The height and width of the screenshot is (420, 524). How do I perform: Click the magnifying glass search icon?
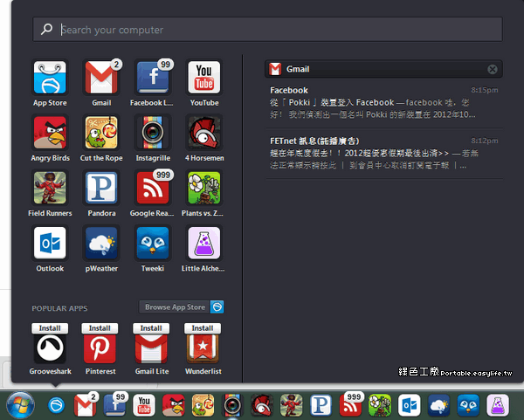pos(47,29)
